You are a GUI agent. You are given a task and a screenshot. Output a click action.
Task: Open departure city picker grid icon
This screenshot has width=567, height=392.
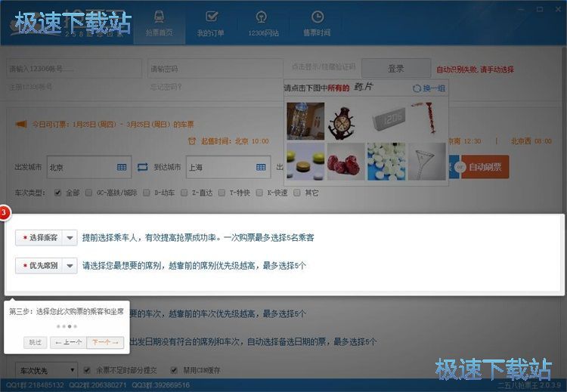click(x=122, y=167)
